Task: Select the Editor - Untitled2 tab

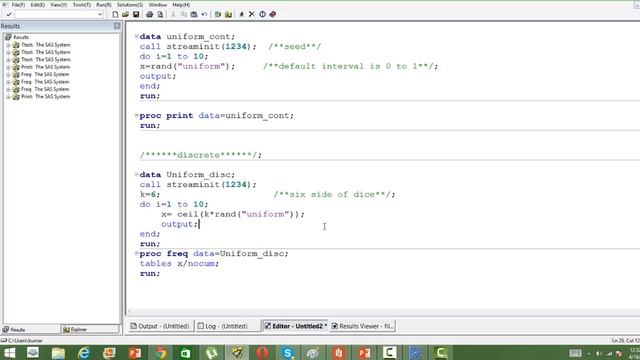Action: [x=295, y=326]
